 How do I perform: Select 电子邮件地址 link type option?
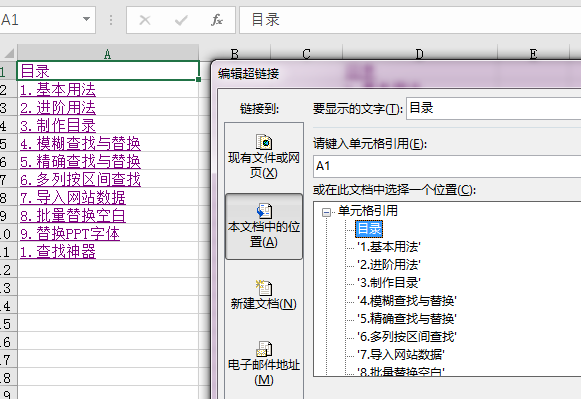[264, 363]
